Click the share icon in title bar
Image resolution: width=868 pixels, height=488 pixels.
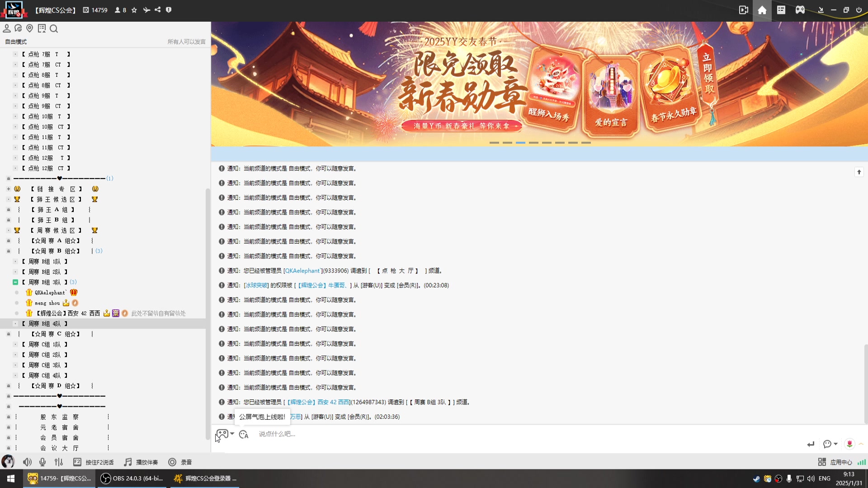(157, 9)
